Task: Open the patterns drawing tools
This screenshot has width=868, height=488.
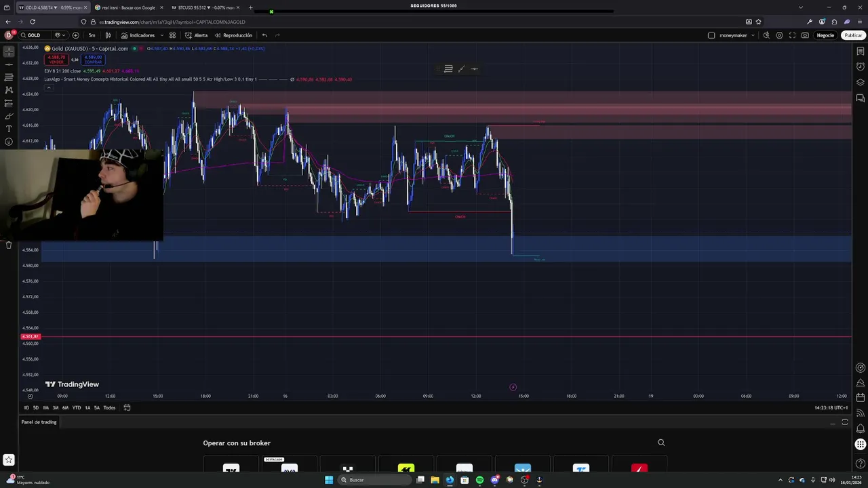Action: (x=9, y=90)
